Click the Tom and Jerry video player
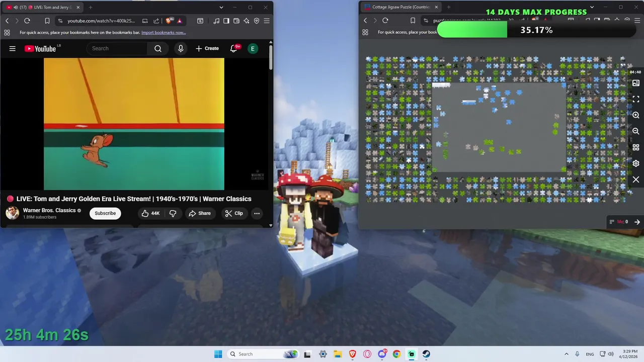 (134, 124)
